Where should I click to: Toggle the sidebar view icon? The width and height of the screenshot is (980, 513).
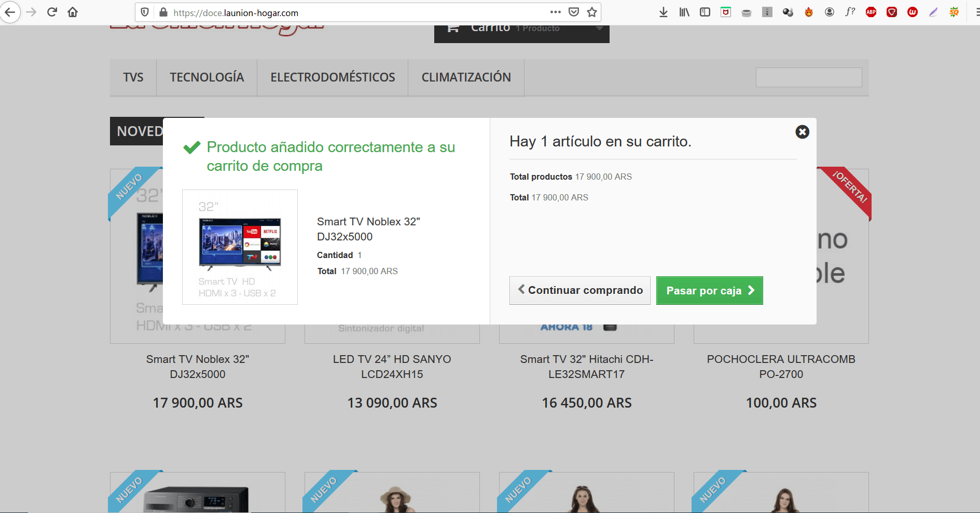(x=705, y=12)
